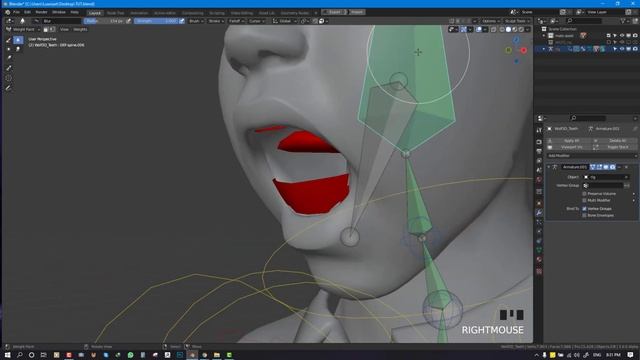Select the active Blur tool in the toolbar
640x360 pixels.
click(x=18, y=40)
